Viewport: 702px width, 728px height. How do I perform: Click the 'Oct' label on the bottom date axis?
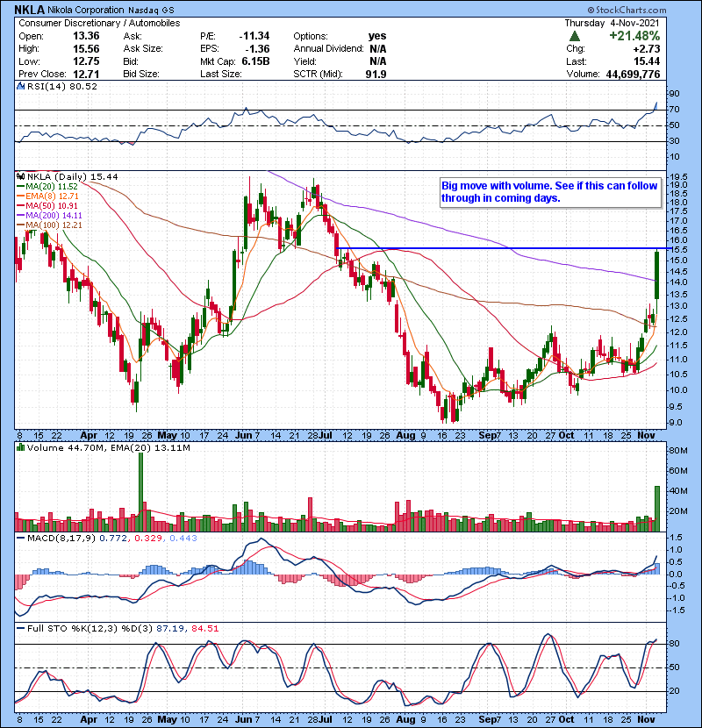[x=566, y=719]
